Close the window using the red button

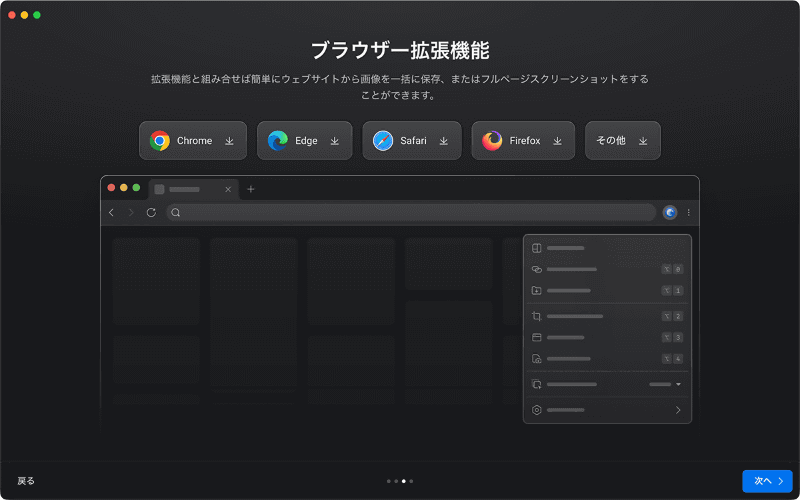pyautogui.click(x=12, y=15)
